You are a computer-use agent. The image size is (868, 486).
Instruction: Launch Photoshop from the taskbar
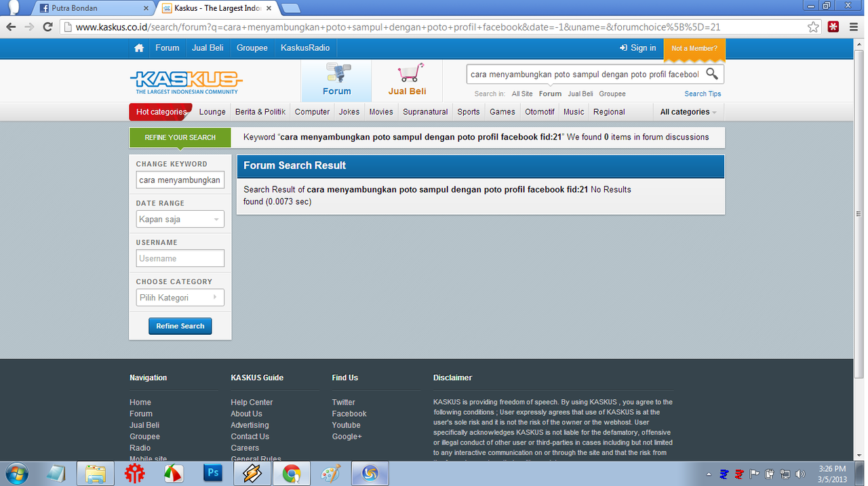pyautogui.click(x=213, y=474)
